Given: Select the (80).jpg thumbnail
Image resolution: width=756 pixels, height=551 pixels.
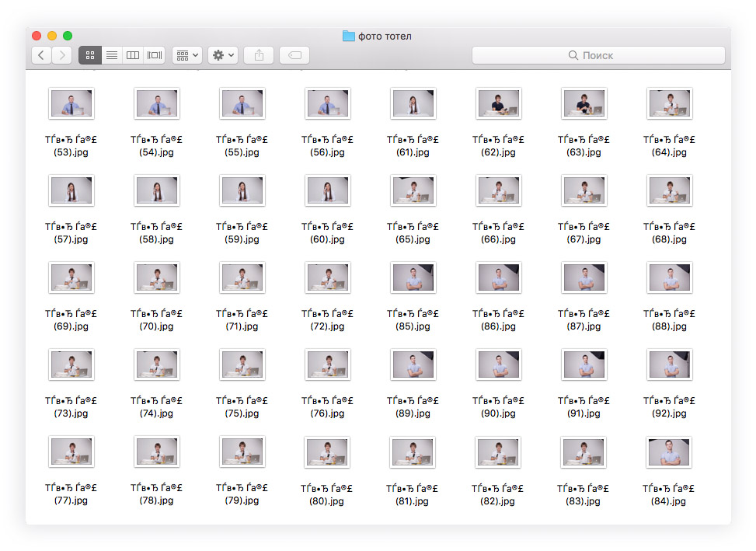Looking at the screenshot, I should click(x=327, y=452).
